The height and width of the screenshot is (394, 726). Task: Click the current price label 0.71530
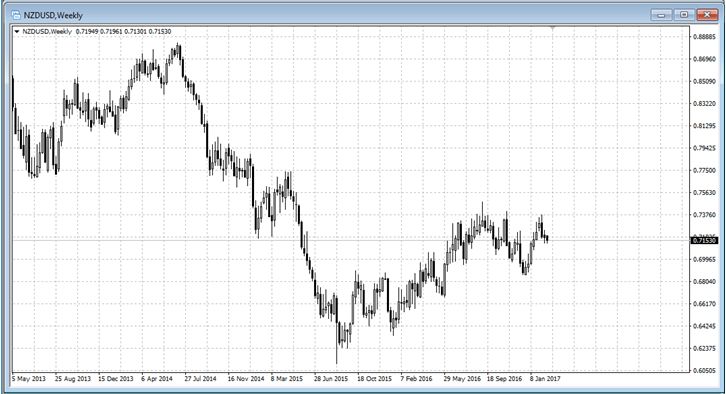704,240
